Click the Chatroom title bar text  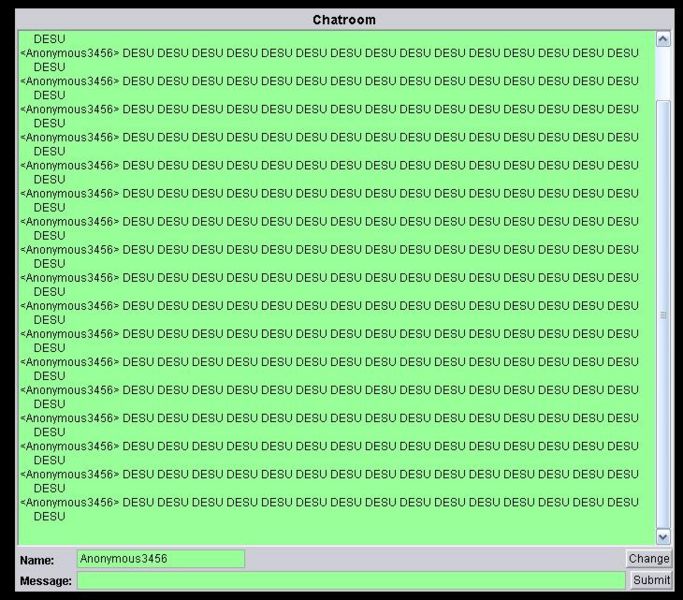(343, 20)
